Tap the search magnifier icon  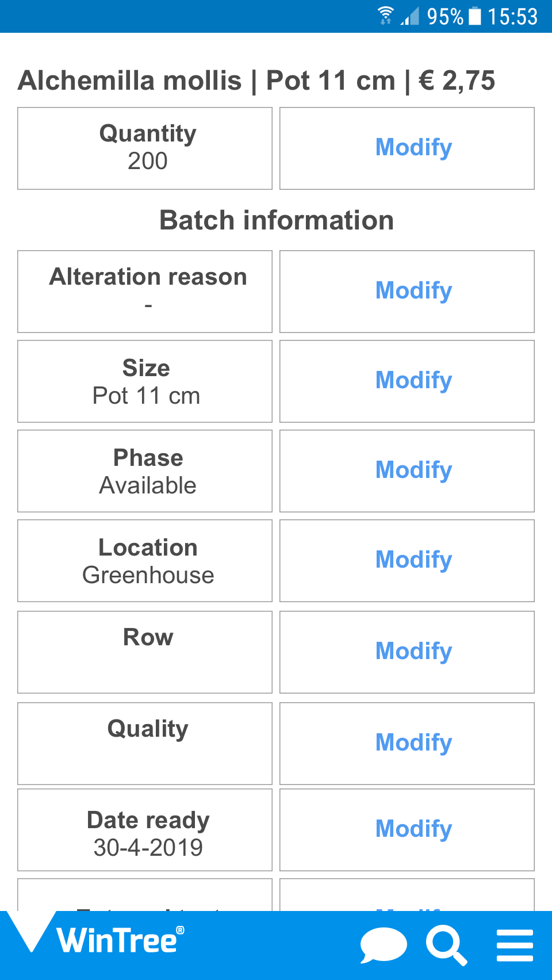pos(446,945)
